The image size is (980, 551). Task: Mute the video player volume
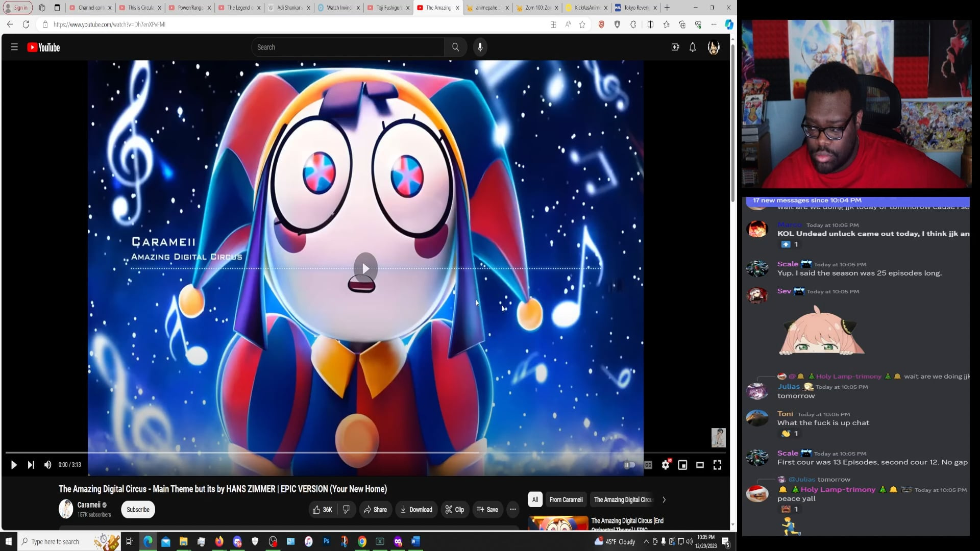point(48,465)
